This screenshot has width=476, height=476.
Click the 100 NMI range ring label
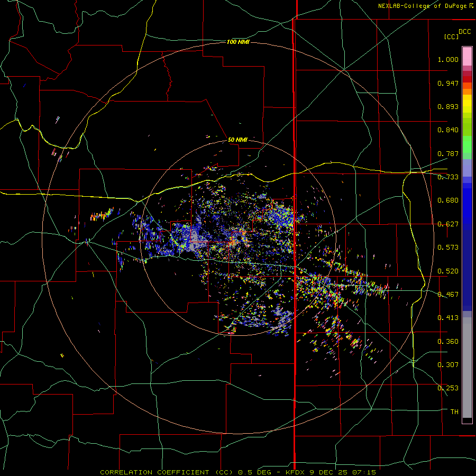point(238,42)
